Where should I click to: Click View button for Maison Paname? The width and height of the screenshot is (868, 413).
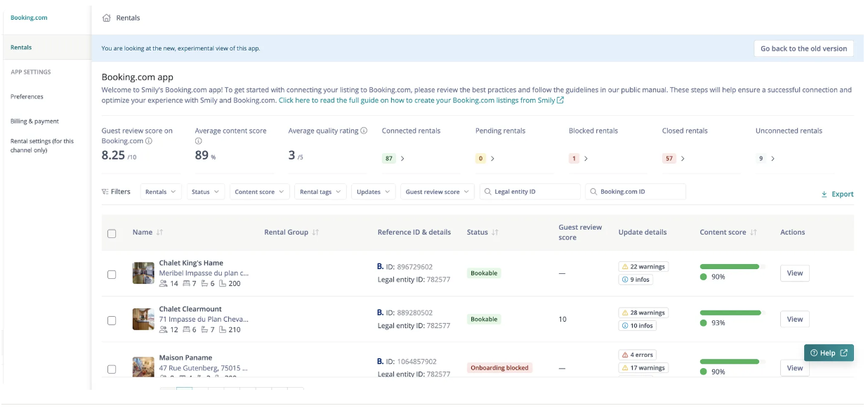(795, 367)
